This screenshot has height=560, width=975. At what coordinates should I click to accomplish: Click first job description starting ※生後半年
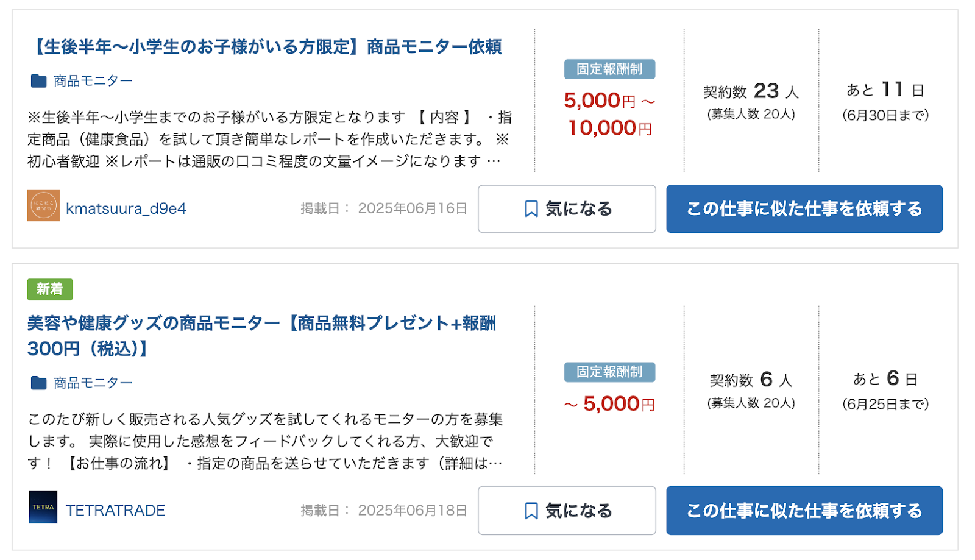[269, 139]
